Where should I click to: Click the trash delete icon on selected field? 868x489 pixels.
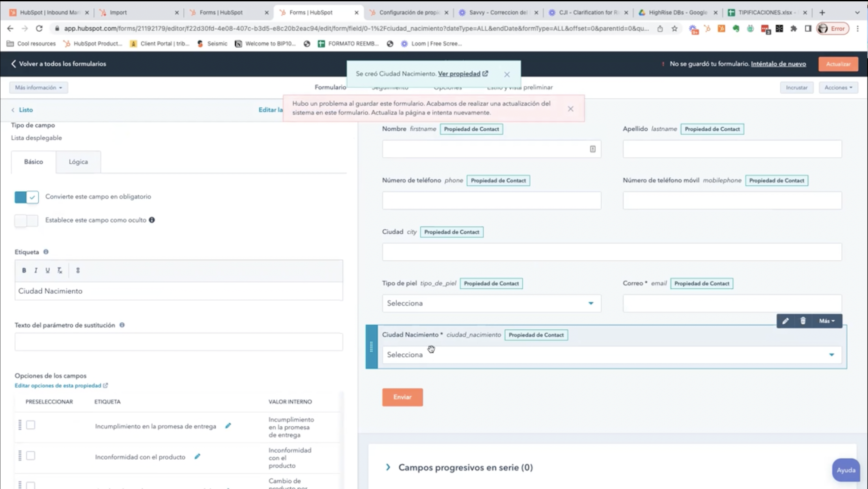pyautogui.click(x=803, y=321)
